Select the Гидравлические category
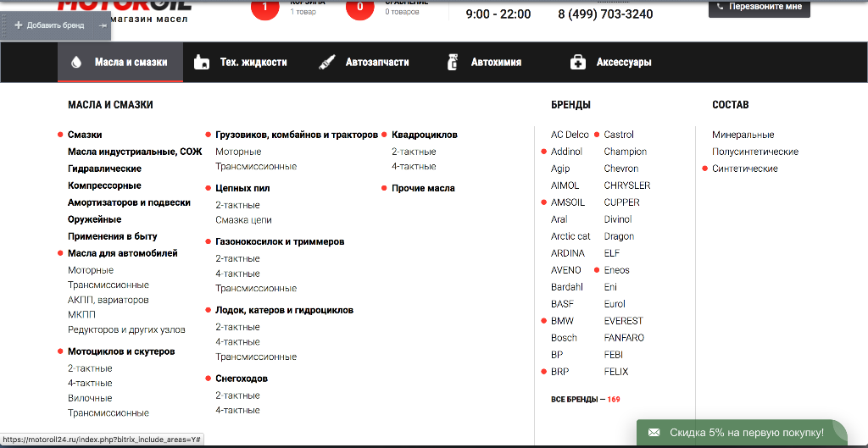868x448 pixels. click(x=104, y=169)
